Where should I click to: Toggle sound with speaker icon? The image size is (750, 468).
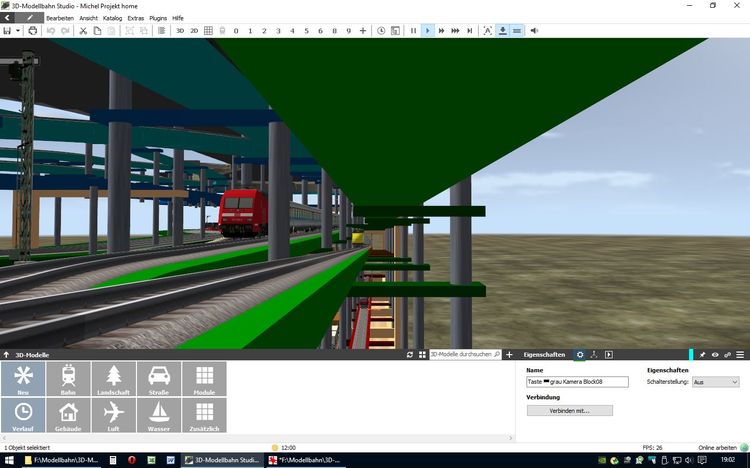pos(534,31)
